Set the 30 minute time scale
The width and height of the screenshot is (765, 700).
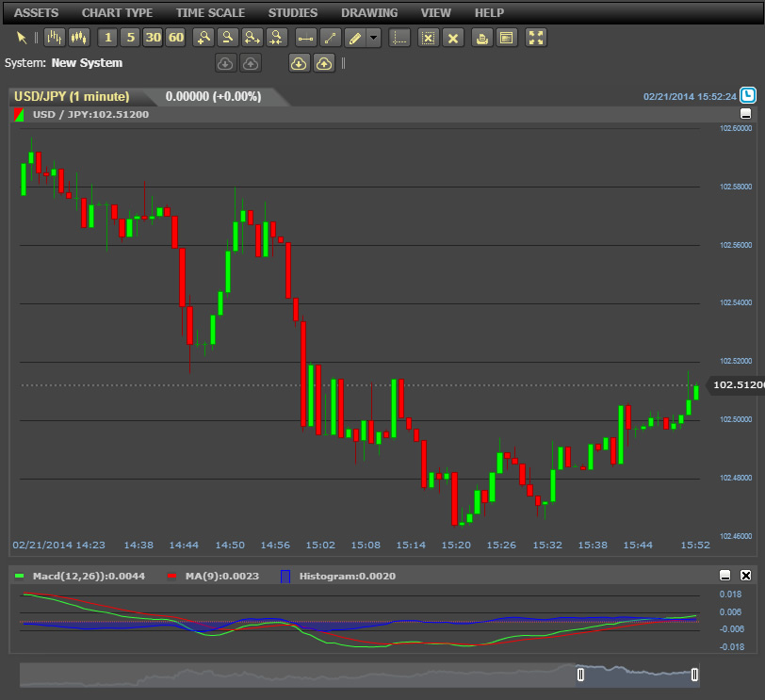[153, 38]
